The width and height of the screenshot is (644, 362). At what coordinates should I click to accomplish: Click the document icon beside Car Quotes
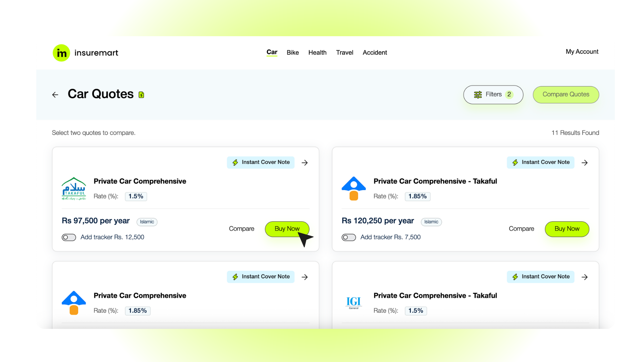pyautogui.click(x=142, y=95)
